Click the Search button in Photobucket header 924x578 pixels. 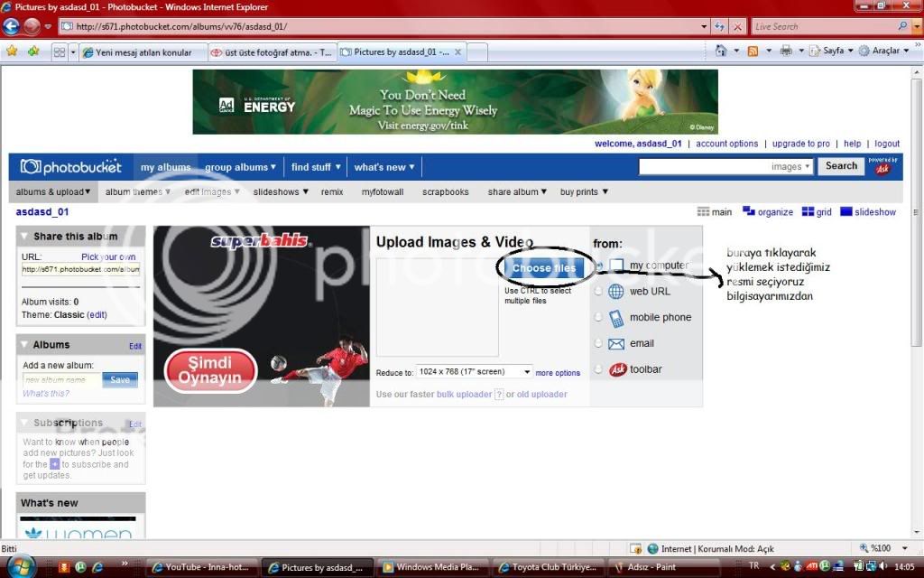click(x=841, y=166)
